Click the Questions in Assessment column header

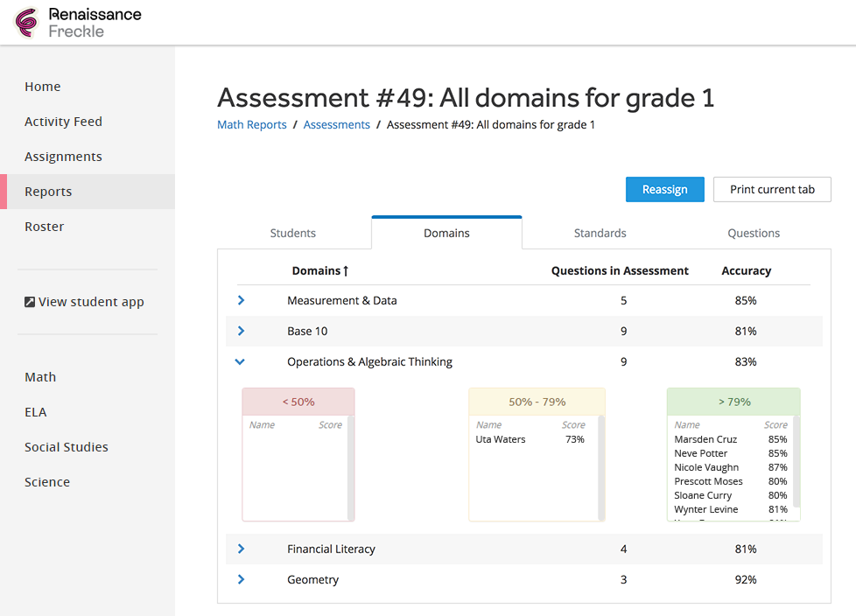click(x=620, y=270)
